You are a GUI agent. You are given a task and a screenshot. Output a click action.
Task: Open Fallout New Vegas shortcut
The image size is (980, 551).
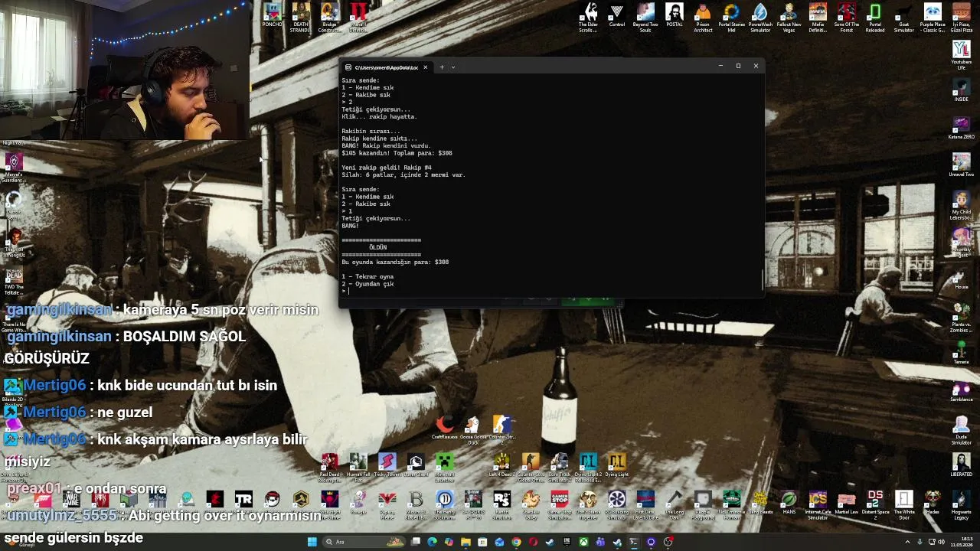tap(789, 17)
